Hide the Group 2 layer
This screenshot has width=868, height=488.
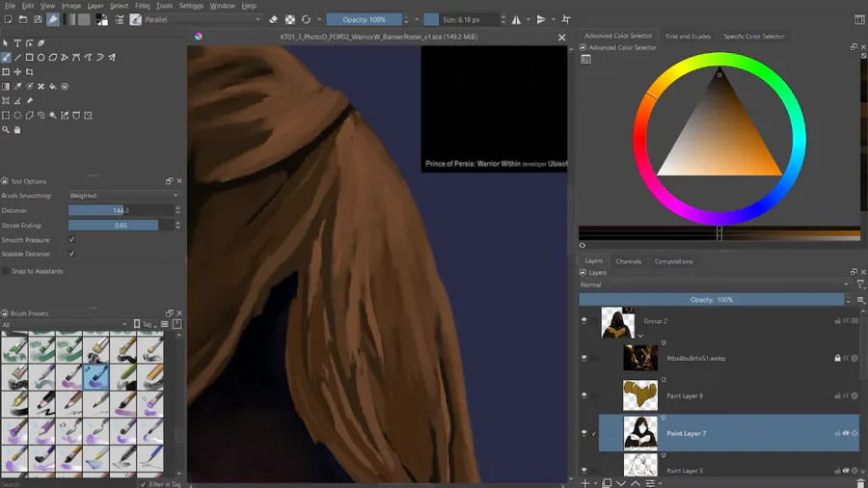coord(584,320)
